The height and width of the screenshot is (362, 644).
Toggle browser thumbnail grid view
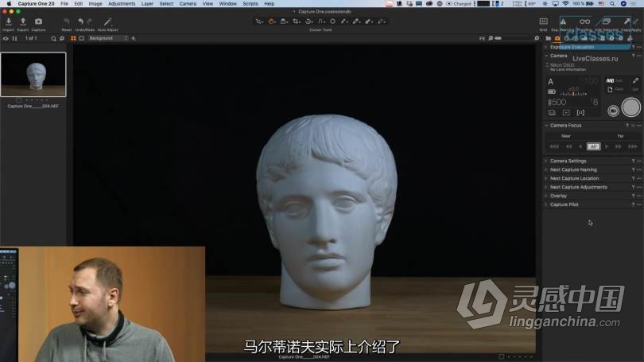coord(73,38)
